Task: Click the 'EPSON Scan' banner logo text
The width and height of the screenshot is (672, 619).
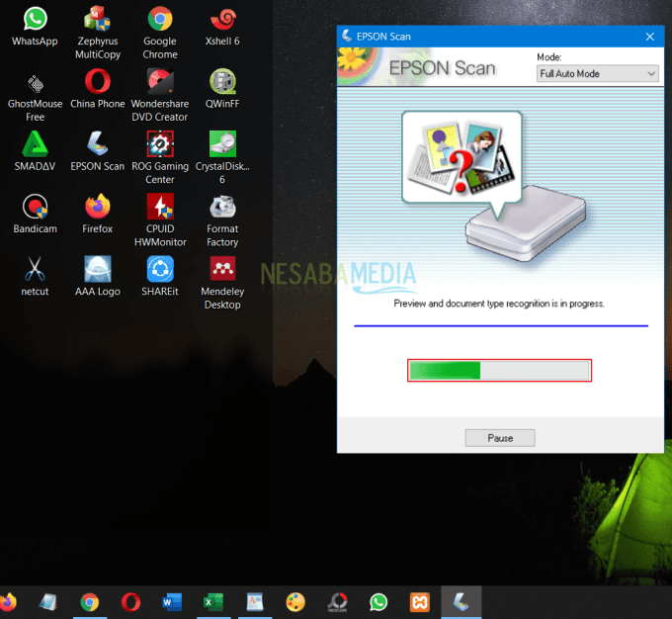Action: coord(442,68)
